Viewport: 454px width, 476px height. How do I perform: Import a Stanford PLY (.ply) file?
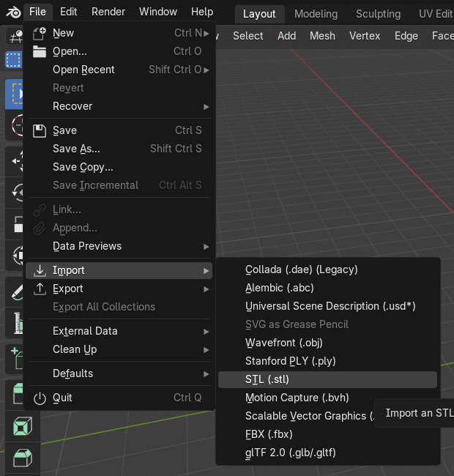328,361
